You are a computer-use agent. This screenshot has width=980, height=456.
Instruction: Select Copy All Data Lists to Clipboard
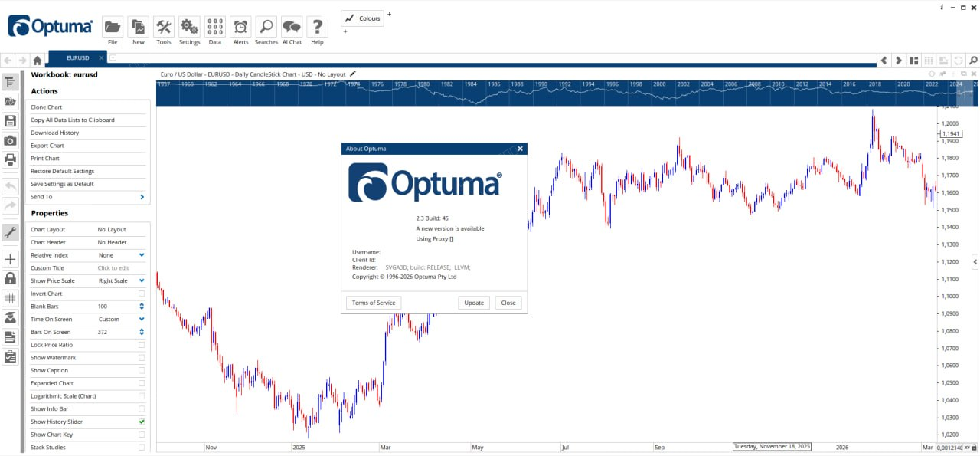tap(73, 120)
